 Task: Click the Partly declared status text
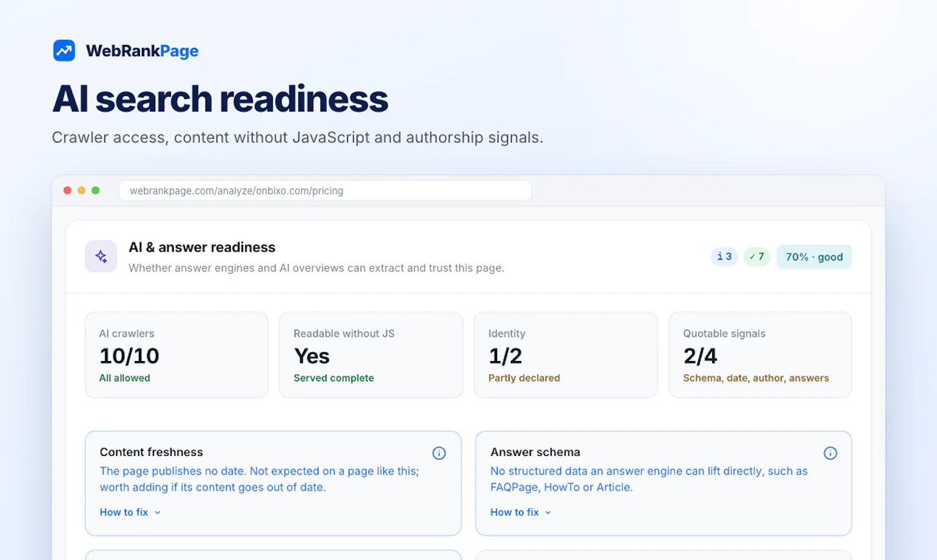coord(524,378)
